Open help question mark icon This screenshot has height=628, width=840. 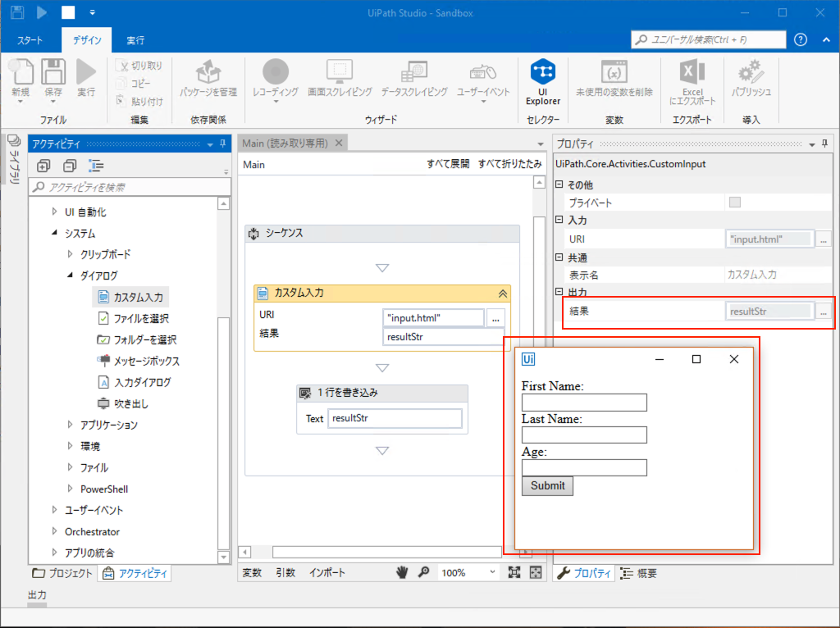click(801, 39)
